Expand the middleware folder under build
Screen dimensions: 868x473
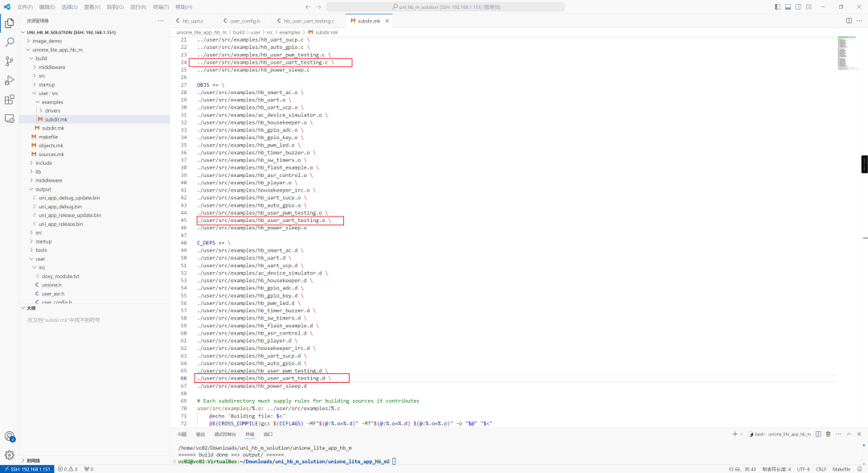[x=51, y=68]
